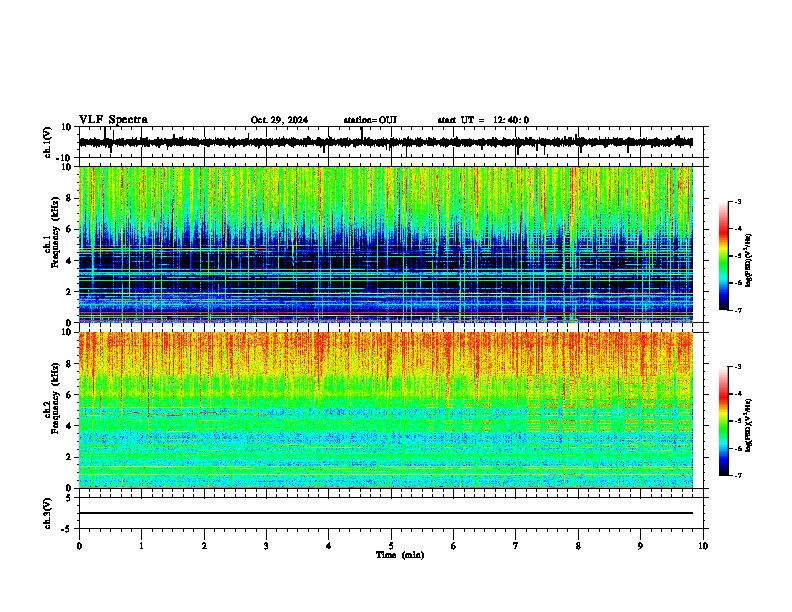The height and width of the screenshot is (612, 792).
Task: Click the "10" tick on the time axis
Action: point(703,546)
